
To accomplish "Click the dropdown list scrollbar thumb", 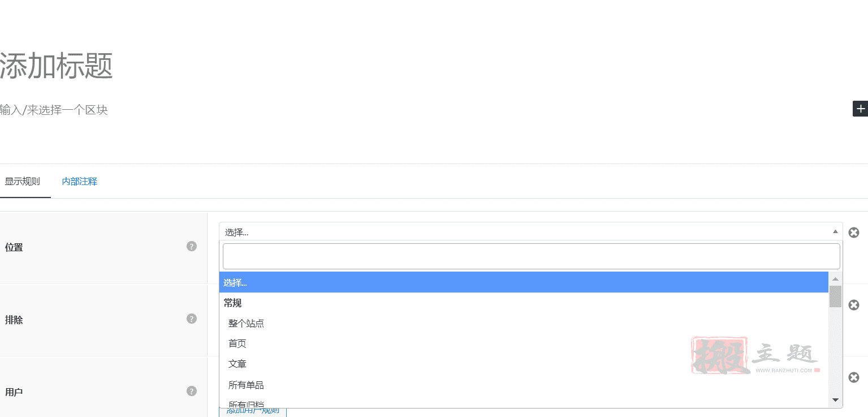I will pyautogui.click(x=835, y=296).
